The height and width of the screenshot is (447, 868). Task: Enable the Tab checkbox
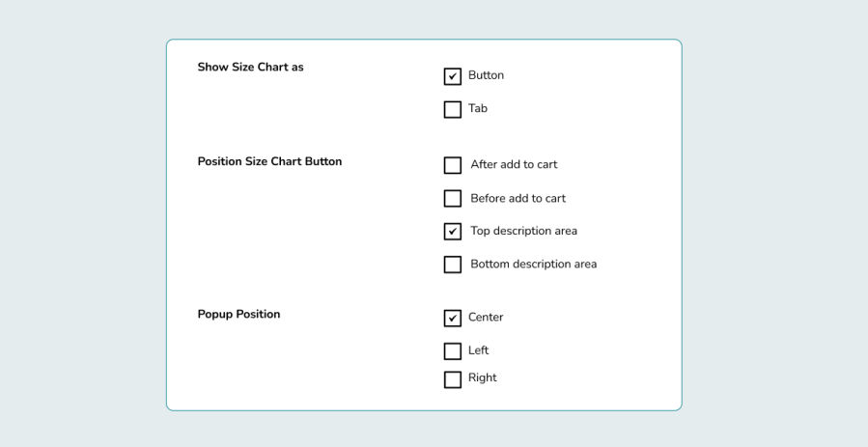point(452,109)
